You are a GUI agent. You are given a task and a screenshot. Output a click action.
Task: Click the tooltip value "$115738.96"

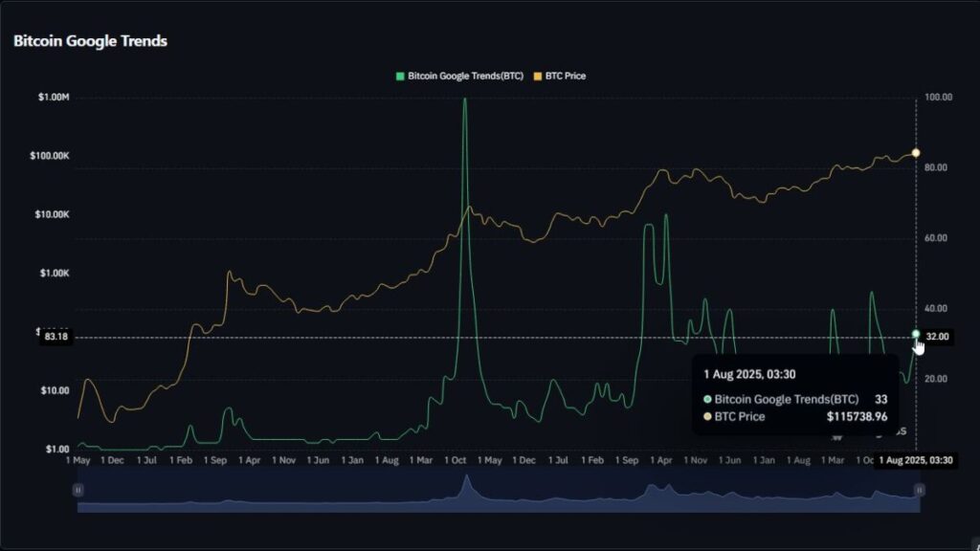coord(857,417)
